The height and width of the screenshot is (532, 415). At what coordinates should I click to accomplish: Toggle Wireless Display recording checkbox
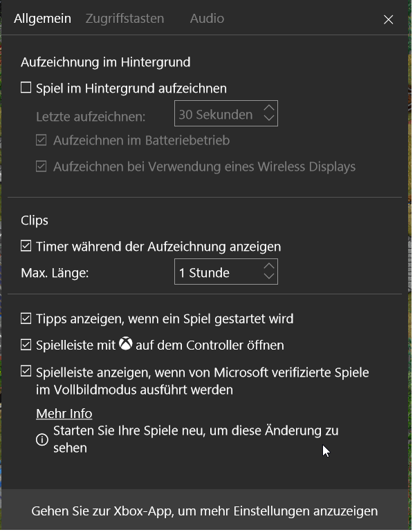(x=41, y=167)
